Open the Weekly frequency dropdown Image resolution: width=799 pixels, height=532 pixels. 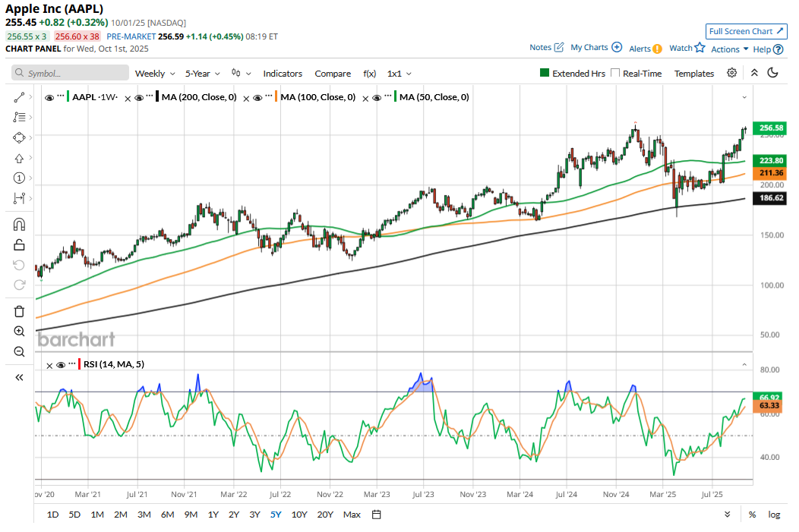pos(155,74)
